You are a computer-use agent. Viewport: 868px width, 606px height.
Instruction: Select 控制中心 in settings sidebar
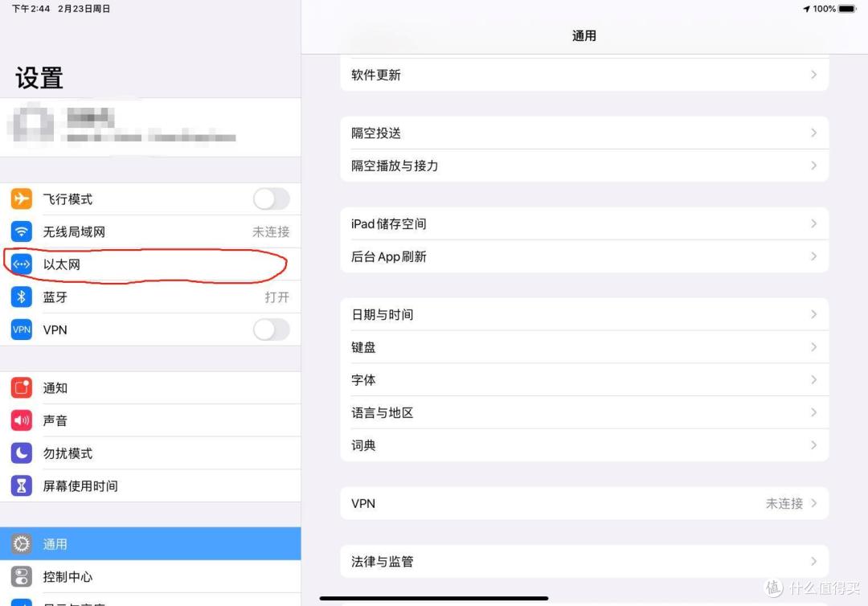coord(150,576)
